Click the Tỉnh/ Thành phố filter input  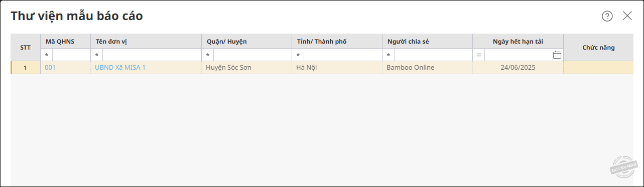(x=342, y=55)
